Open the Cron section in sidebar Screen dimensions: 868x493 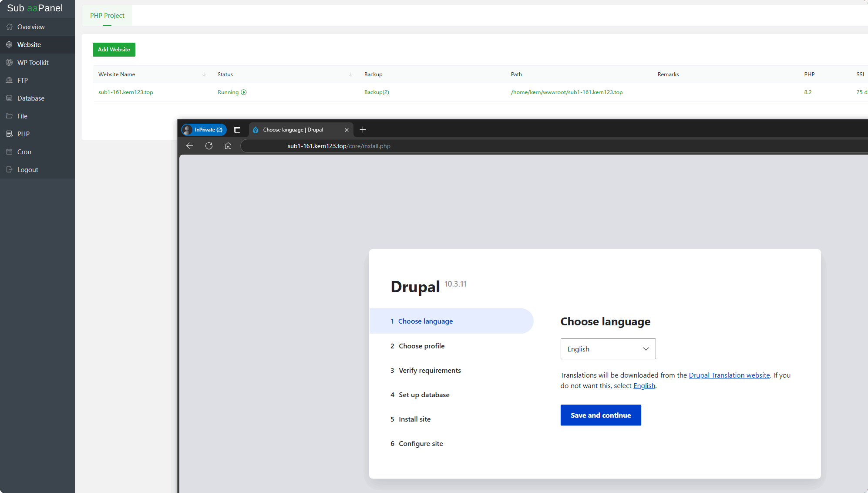[24, 152]
